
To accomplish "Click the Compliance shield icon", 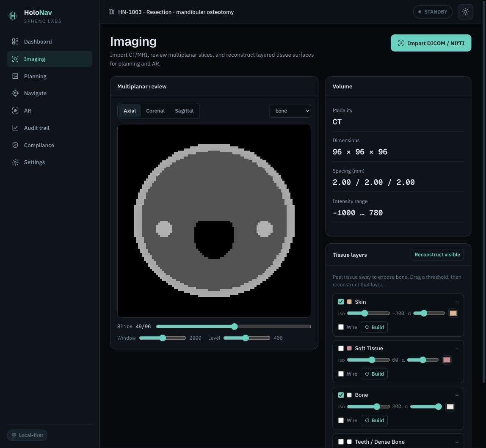I will (x=15, y=145).
